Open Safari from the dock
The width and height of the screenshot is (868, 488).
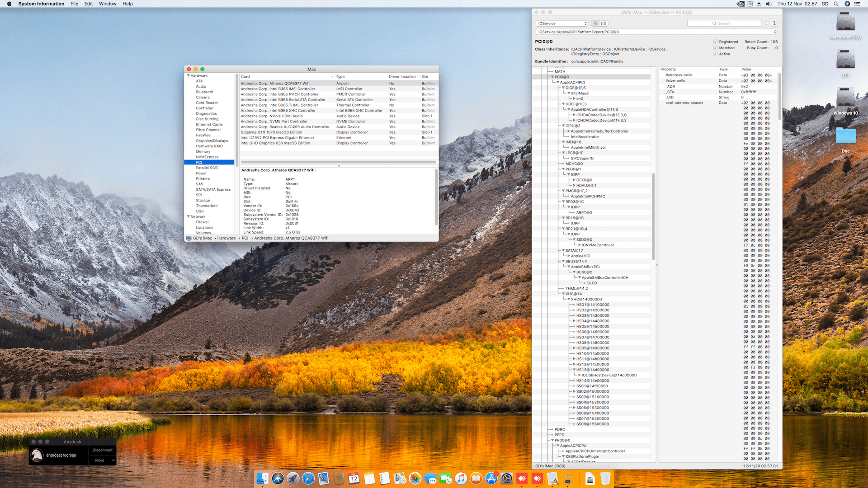pos(308,478)
